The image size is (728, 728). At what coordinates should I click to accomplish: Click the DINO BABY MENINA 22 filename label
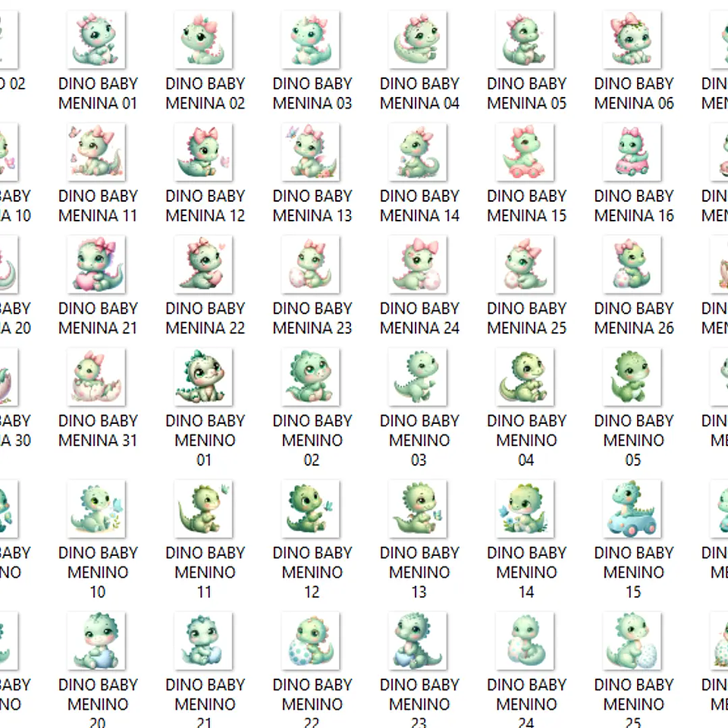pos(205,318)
